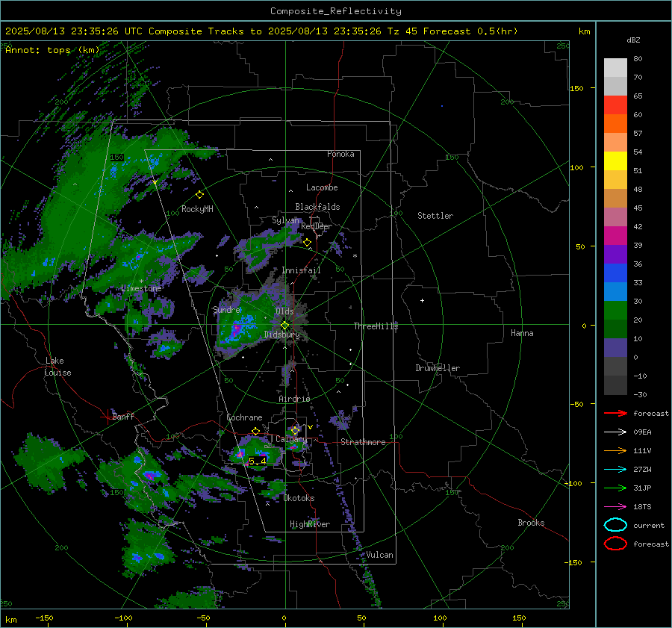Viewport: 672px width, 628px height.
Task: Click the Lake Louise label
Action: (57, 367)
